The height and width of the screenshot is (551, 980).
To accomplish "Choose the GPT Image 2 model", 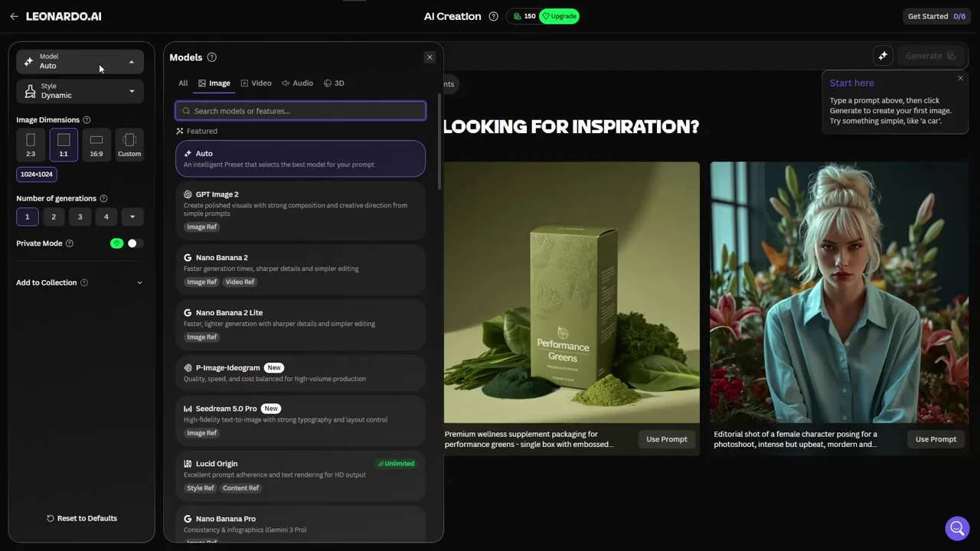I will tap(300, 210).
